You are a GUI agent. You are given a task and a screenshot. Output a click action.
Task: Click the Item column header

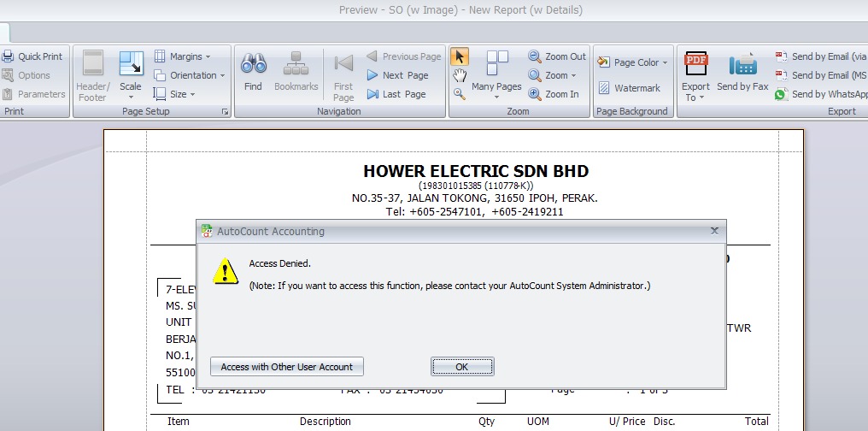pyautogui.click(x=179, y=422)
